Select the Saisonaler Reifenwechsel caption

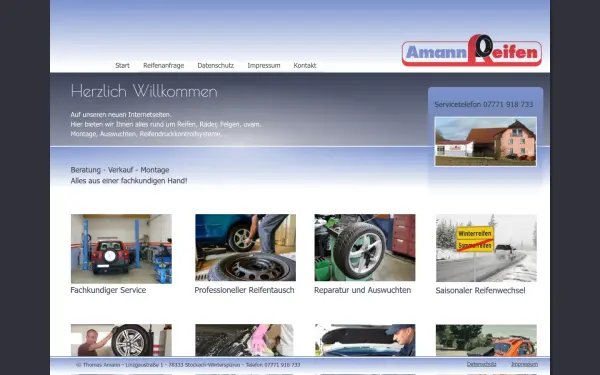[480, 290]
